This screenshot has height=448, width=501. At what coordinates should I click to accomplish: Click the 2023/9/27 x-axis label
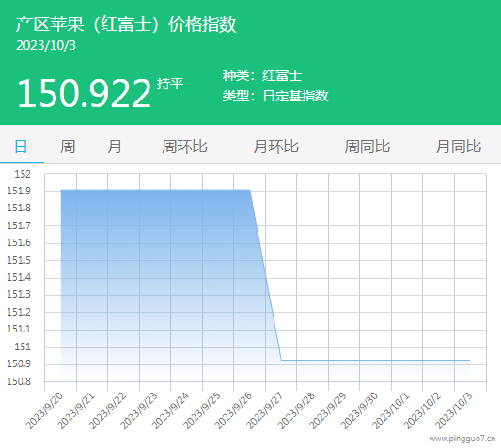coord(265,410)
